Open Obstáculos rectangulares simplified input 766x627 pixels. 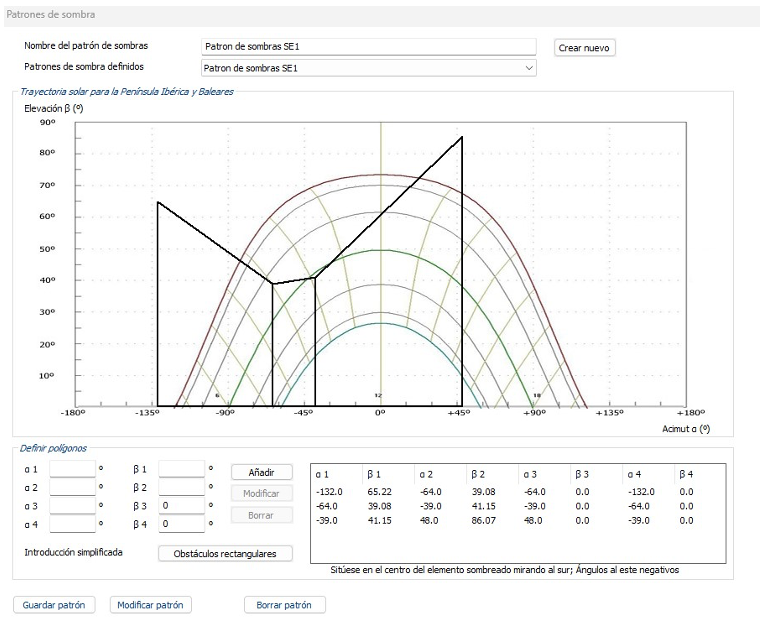(x=225, y=553)
